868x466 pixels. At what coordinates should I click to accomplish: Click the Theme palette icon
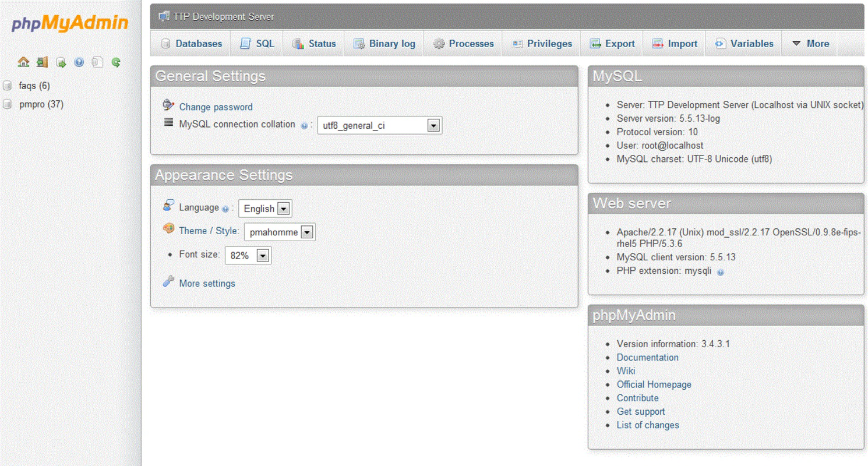pyautogui.click(x=168, y=228)
